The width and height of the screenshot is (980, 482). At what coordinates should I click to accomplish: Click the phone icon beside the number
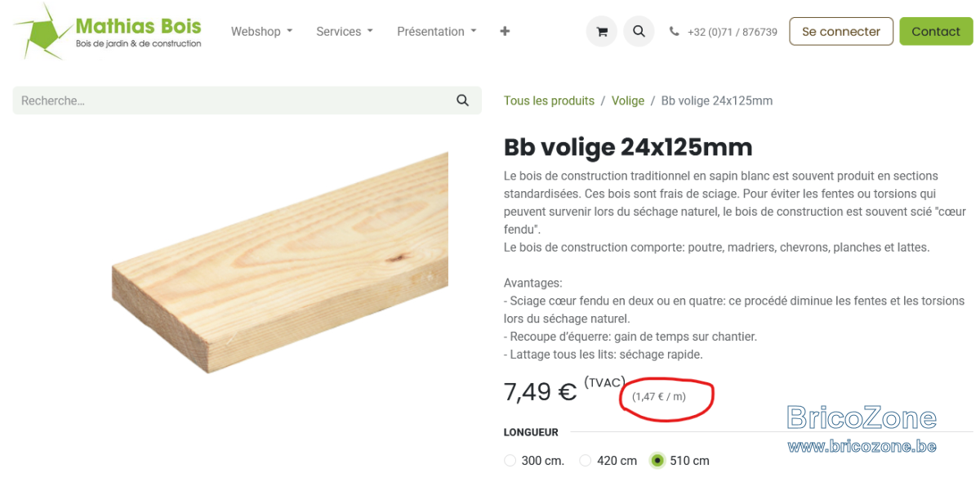tap(674, 32)
